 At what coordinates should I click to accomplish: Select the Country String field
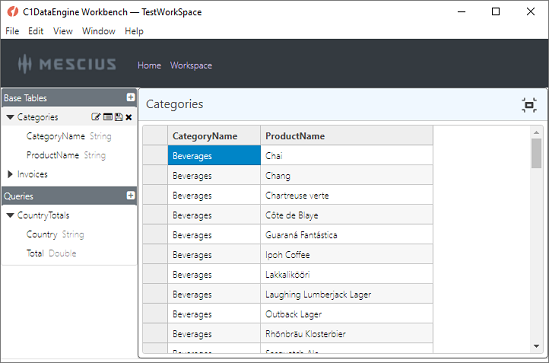(55, 234)
